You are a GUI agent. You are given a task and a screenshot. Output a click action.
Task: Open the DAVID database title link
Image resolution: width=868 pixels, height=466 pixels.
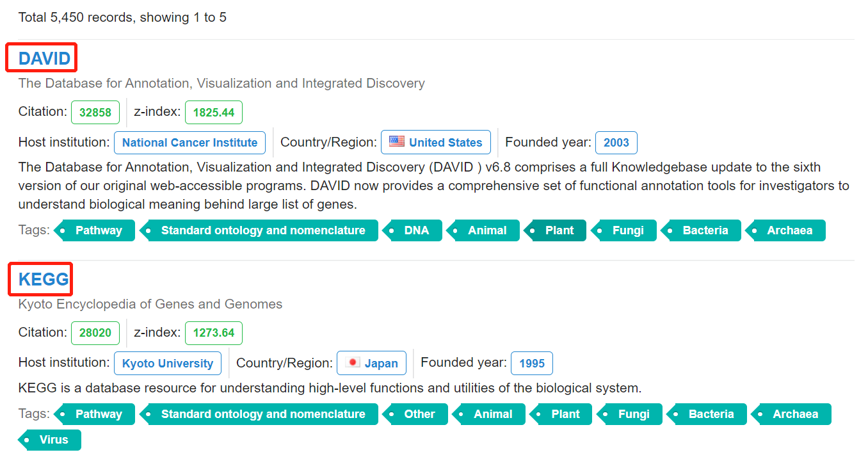pos(44,58)
